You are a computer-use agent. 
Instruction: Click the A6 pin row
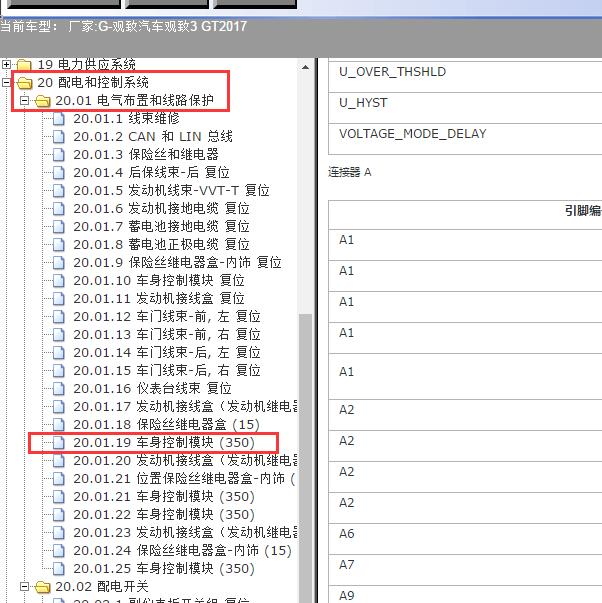point(465,539)
